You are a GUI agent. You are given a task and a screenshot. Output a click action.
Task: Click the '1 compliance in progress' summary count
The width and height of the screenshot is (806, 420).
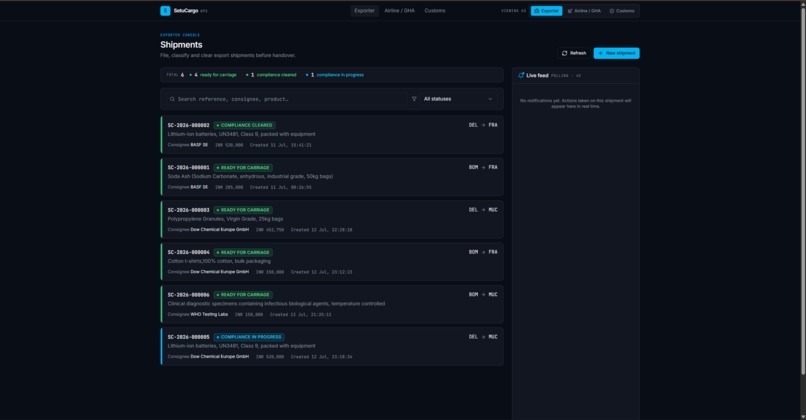[335, 75]
